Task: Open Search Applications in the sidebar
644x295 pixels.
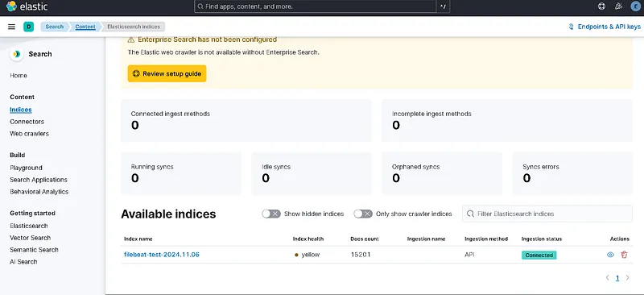Action: (39, 180)
